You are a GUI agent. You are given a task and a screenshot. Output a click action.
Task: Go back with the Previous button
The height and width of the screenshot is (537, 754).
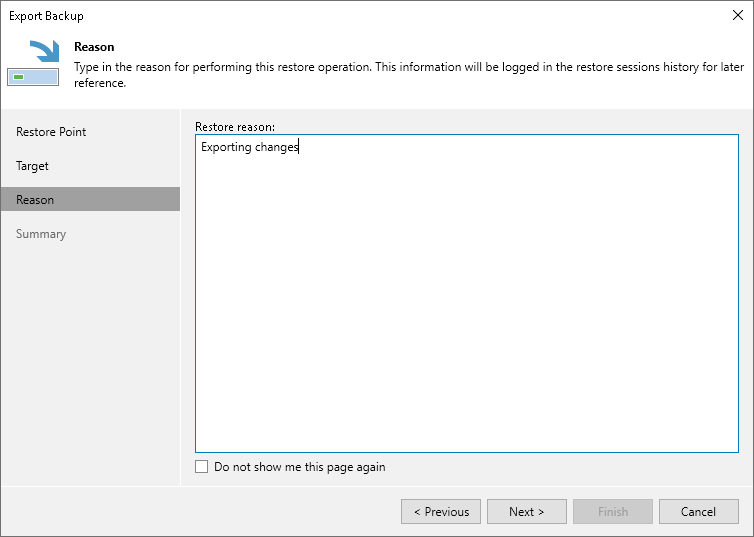[441, 512]
